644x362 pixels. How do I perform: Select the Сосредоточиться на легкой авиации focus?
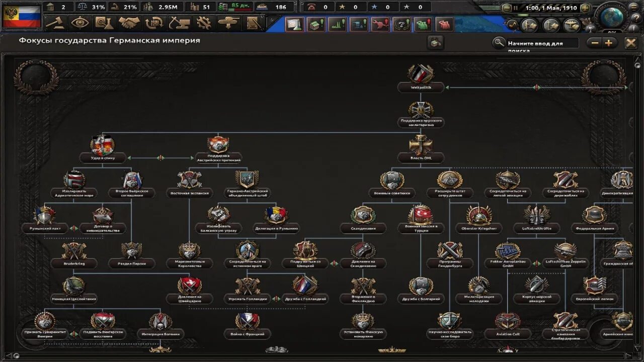click(x=508, y=185)
